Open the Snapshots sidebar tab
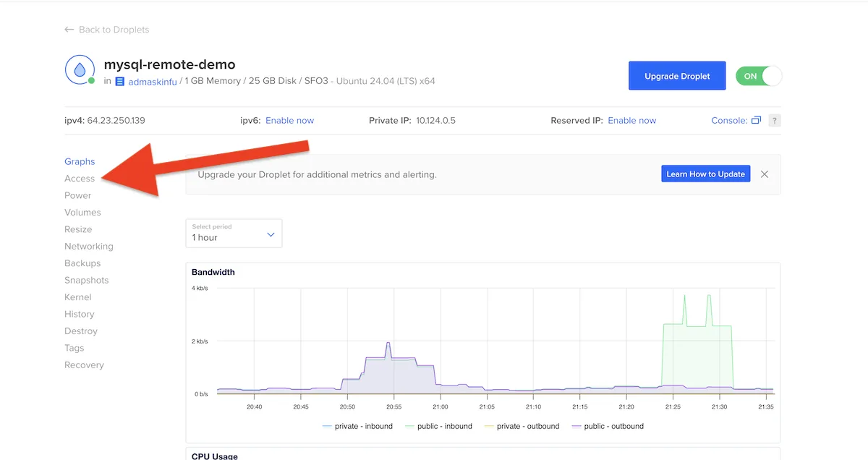 (x=86, y=280)
